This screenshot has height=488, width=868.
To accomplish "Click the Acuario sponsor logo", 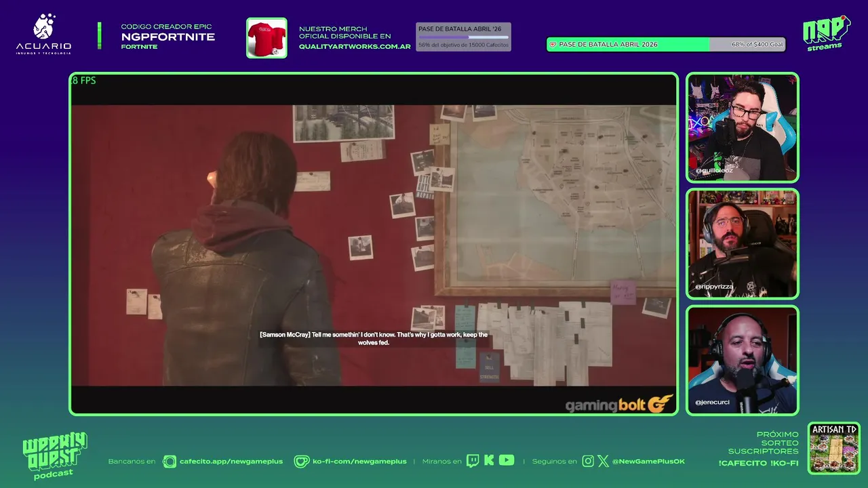I will (x=43, y=35).
